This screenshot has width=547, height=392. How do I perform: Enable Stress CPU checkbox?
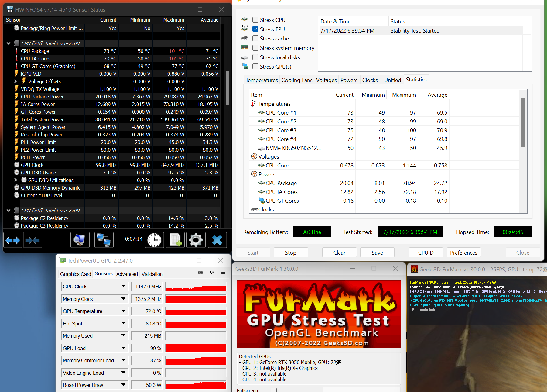click(255, 20)
